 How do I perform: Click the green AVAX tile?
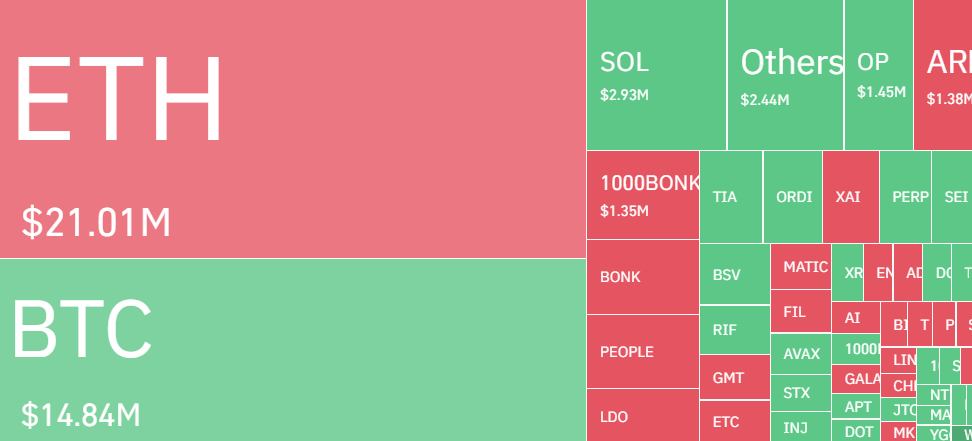(800, 354)
